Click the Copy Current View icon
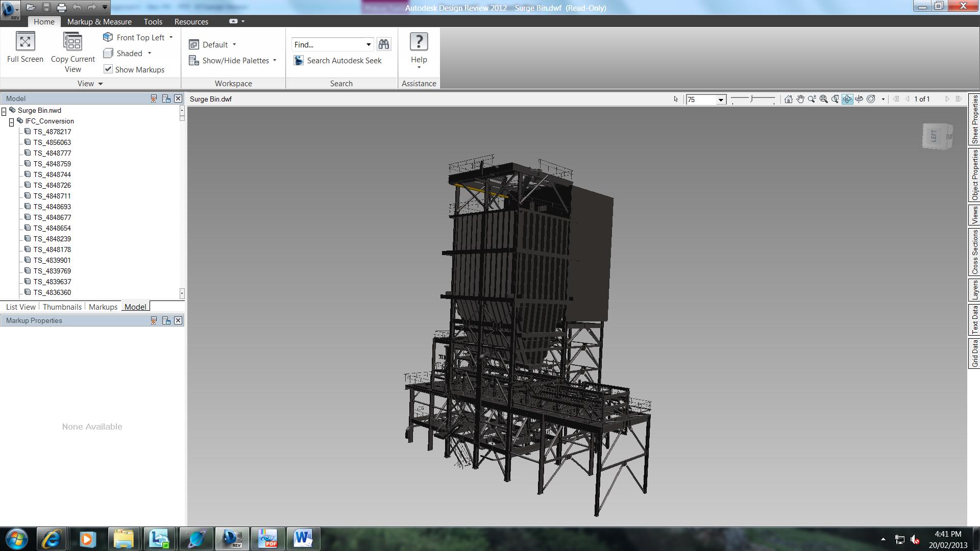This screenshot has height=551, width=980. 72,42
